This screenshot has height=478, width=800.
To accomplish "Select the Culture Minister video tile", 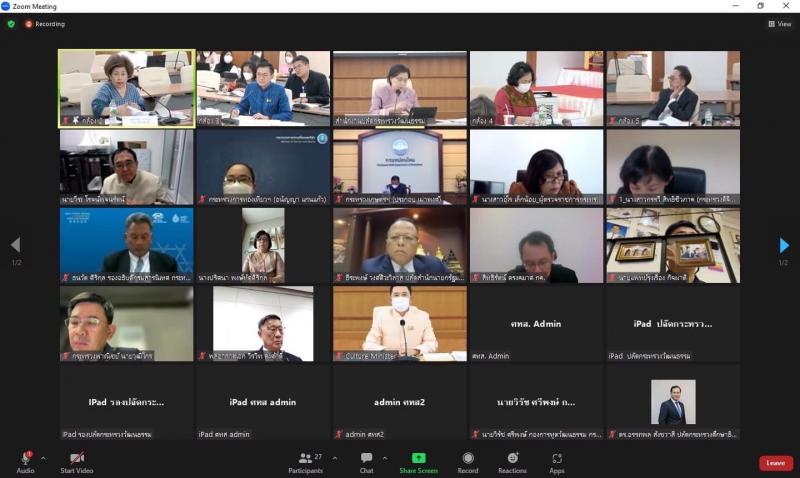I will 400,323.
